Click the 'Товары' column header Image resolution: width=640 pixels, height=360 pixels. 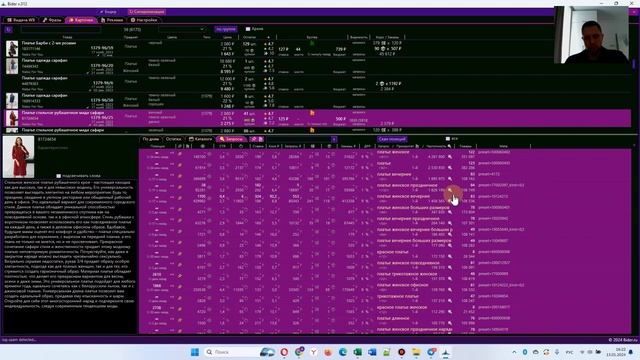pos(465,146)
